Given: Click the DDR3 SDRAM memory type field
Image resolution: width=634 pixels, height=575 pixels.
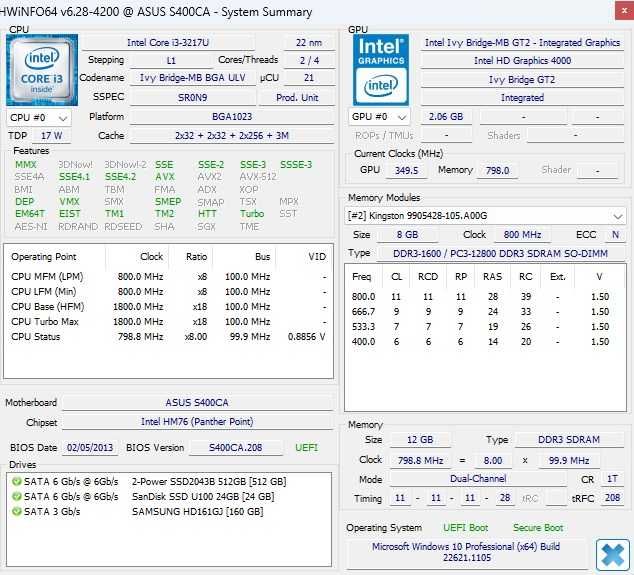Looking at the screenshot, I should pos(569,440).
